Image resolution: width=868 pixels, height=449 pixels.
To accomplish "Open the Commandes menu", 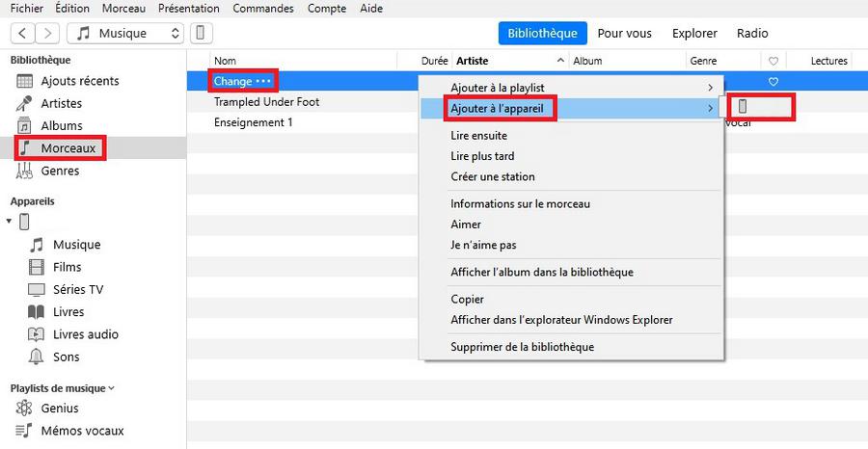I will coord(263,9).
